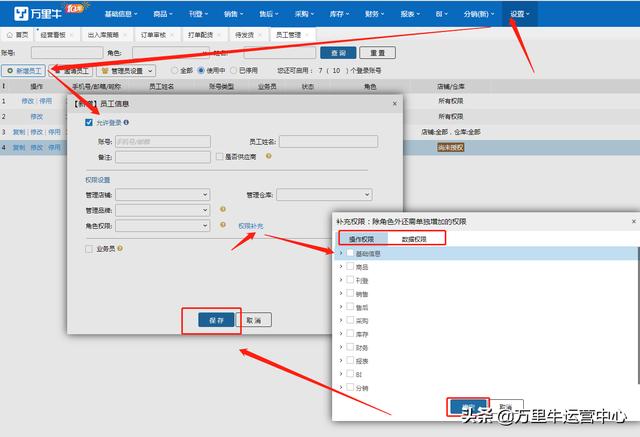Image resolution: width=640 pixels, height=437 pixels.
Task: Click the 万里牛 logo in the header
Action: pyautogui.click(x=38, y=13)
